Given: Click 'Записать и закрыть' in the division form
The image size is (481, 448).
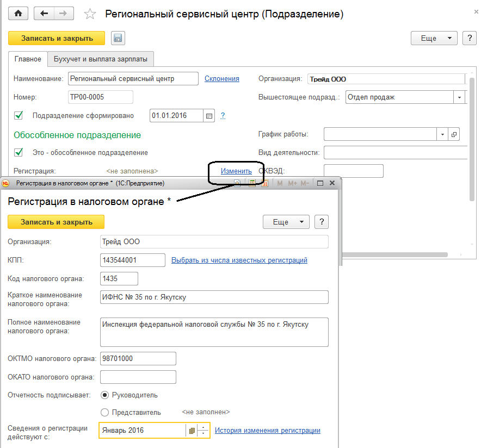Looking at the screenshot, I should (x=57, y=38).
